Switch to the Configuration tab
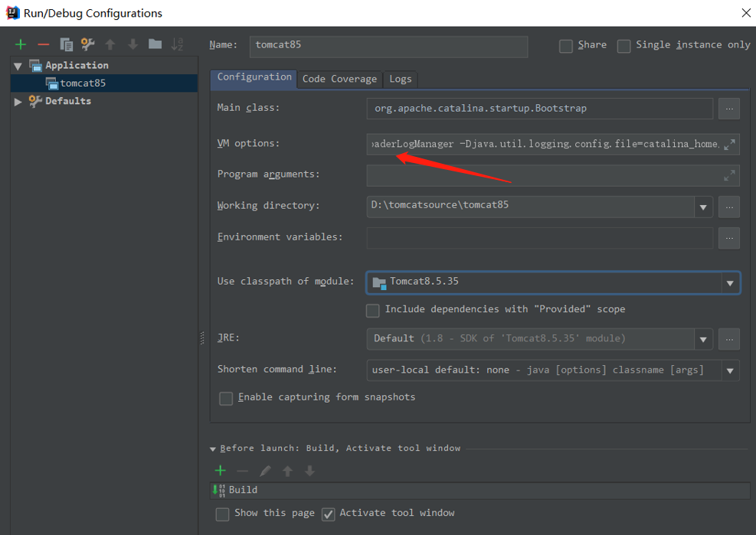The image size is (756, 535). point(254,77)
